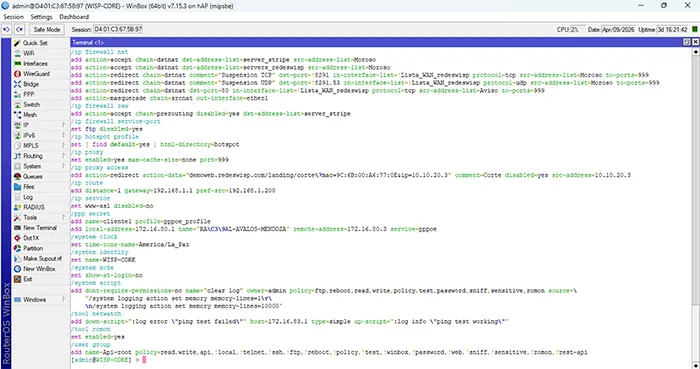This screenshot has width=700, height=369.
Task: Click the IPv6 menu icon
Action: click(x=17, y=136)
